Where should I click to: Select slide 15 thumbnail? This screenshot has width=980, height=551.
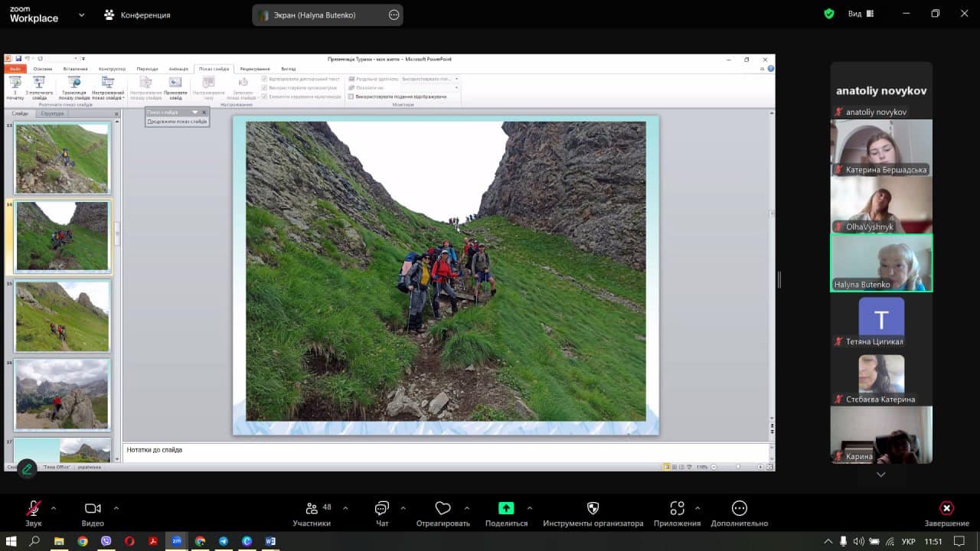tap(62, 316)
